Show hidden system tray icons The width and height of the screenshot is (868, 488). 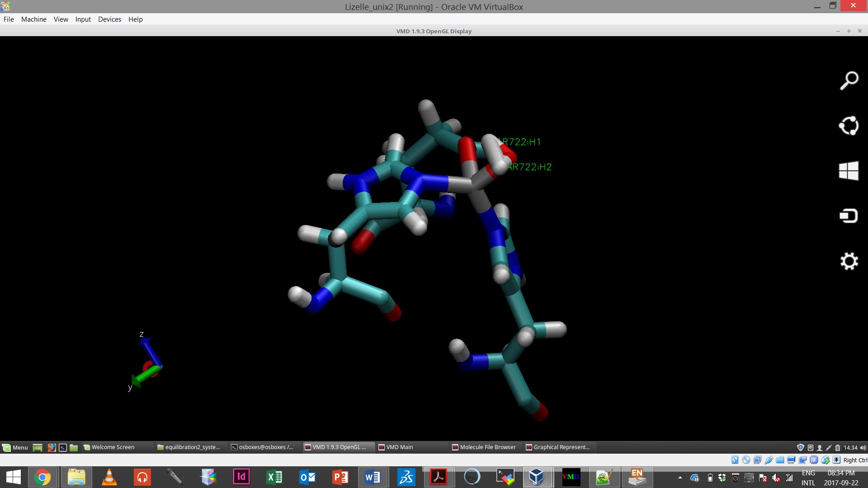click(x=680, y=478)
